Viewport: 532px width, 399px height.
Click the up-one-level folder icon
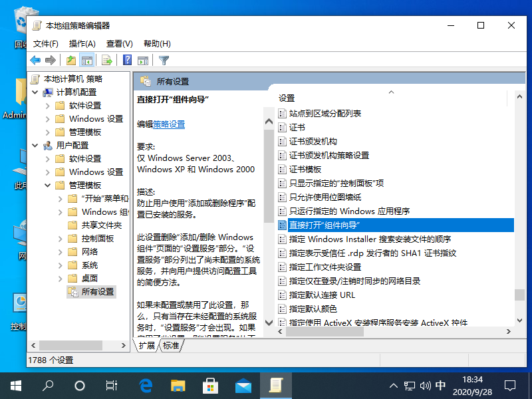click(x=70, y=60)
